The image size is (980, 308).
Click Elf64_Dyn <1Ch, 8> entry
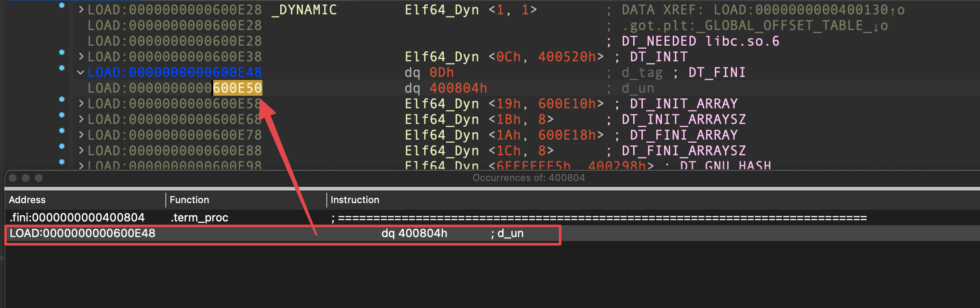click(479, 151)
